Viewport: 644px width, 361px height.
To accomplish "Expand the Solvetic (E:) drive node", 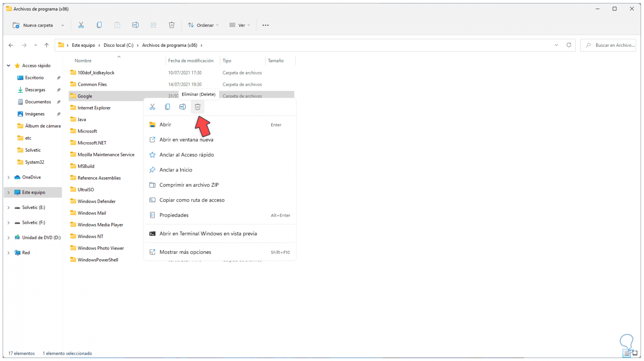I will click(9, 207).
